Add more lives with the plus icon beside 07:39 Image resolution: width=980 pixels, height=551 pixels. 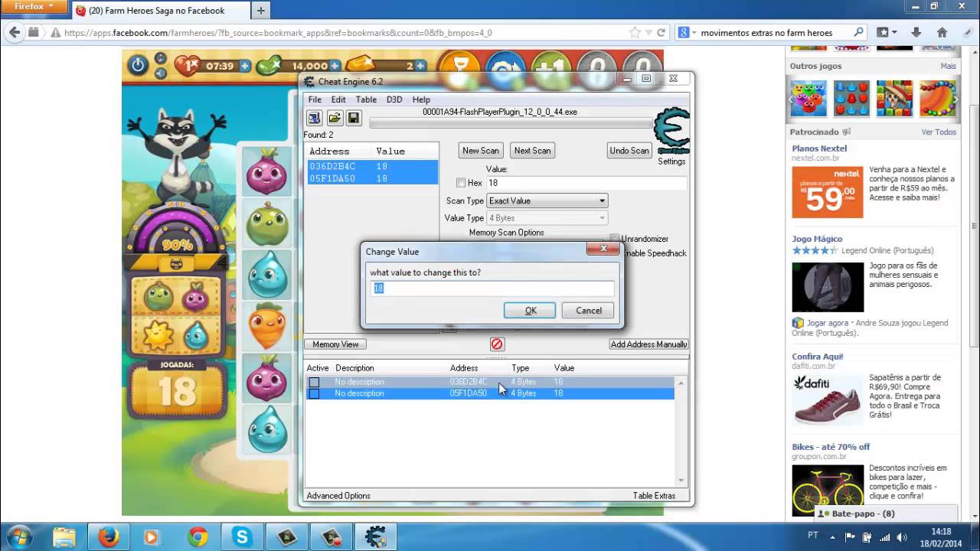245,66
